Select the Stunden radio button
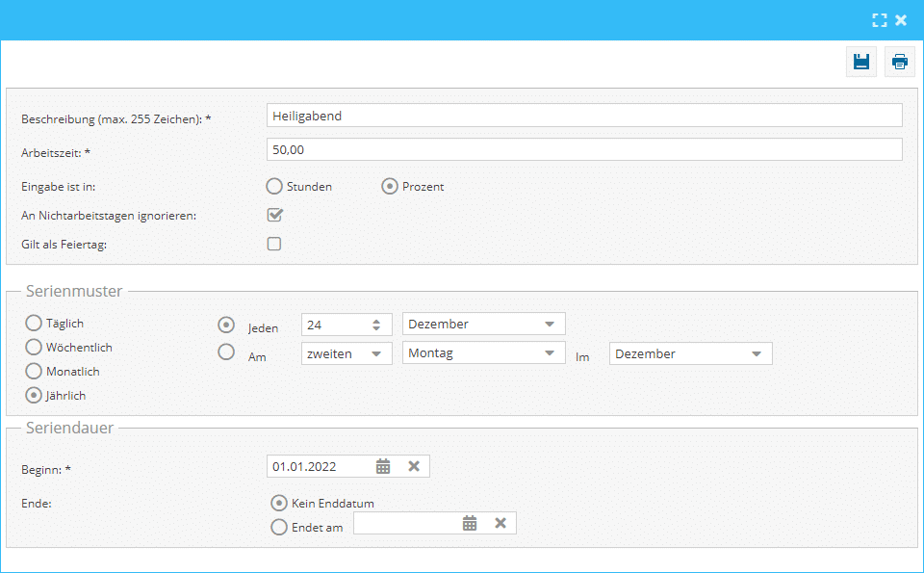Screen dimensions: 924x573 (x=274, y=186)
